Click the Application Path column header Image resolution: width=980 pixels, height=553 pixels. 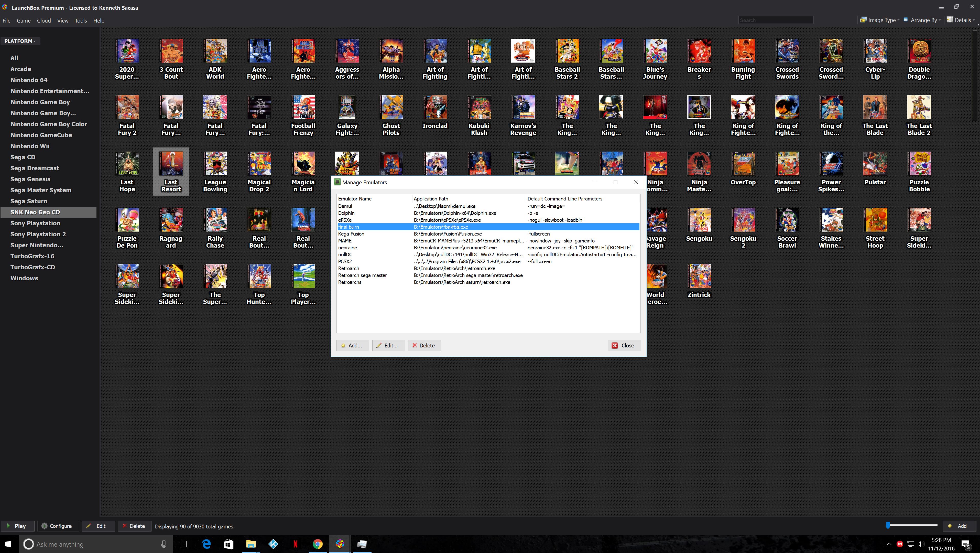pyautogui.click(x=469, y=199)
